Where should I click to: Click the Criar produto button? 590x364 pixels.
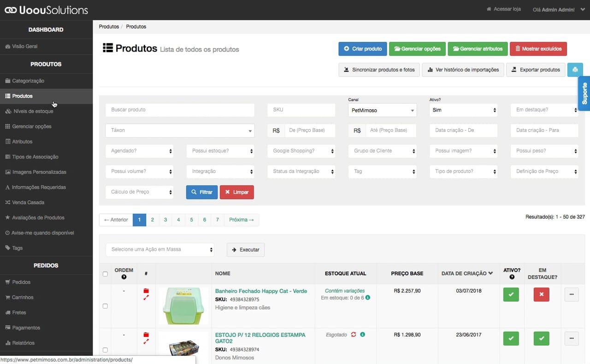[362, 49]
